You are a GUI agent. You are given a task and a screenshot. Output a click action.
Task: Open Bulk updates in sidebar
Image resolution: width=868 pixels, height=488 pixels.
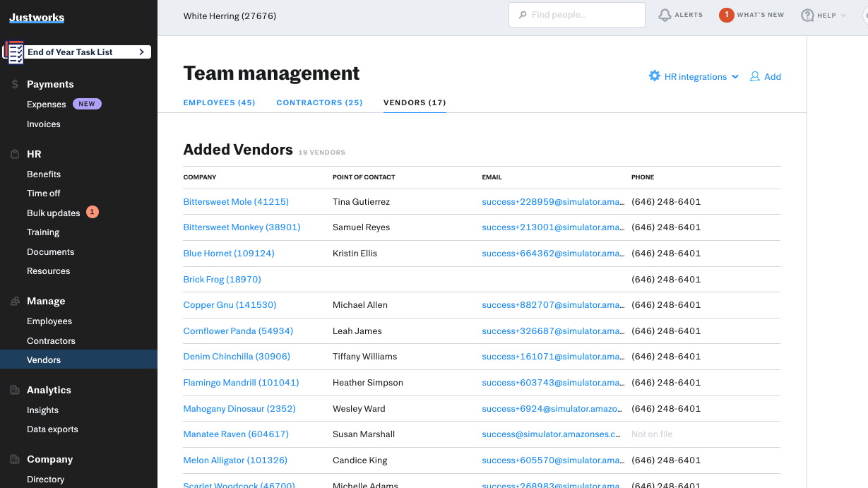54,213
